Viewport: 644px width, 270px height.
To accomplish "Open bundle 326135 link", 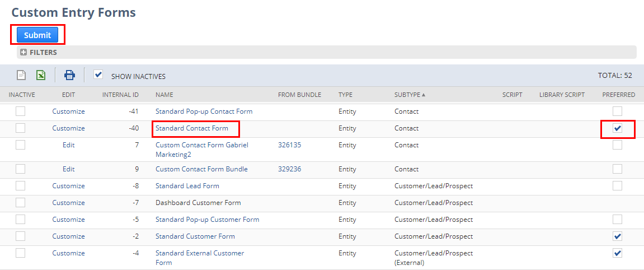I will tap(289, 145).
